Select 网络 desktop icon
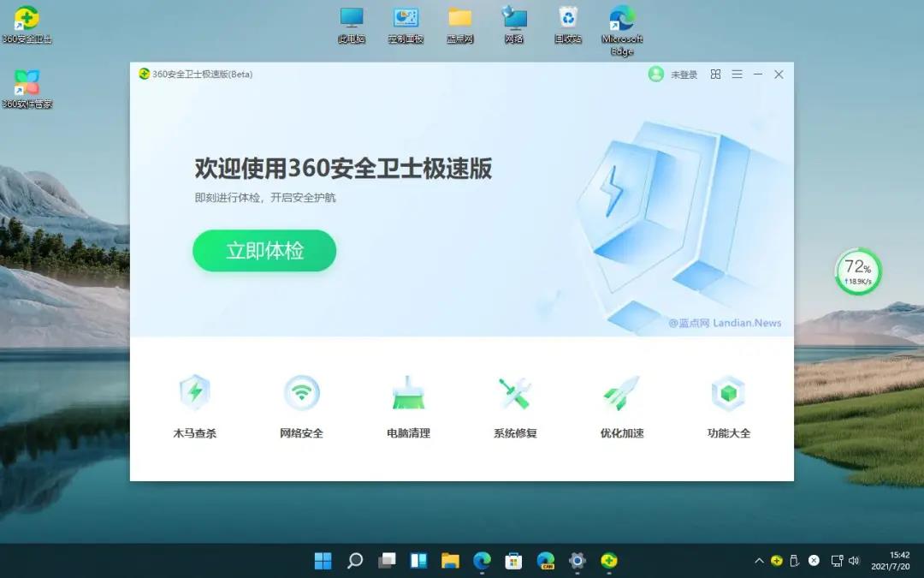The height and width of the screenshot is (578, 924). (514, 26)
